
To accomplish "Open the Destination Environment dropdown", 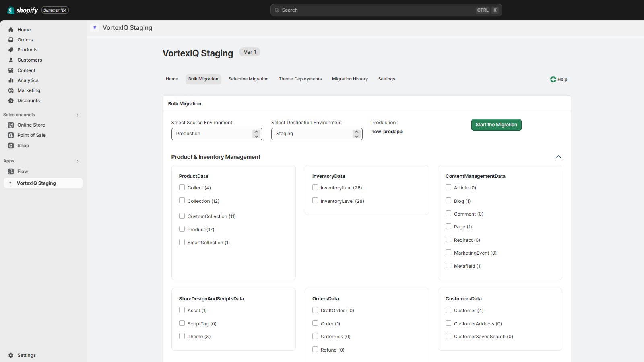I will [x=316, y=134].
